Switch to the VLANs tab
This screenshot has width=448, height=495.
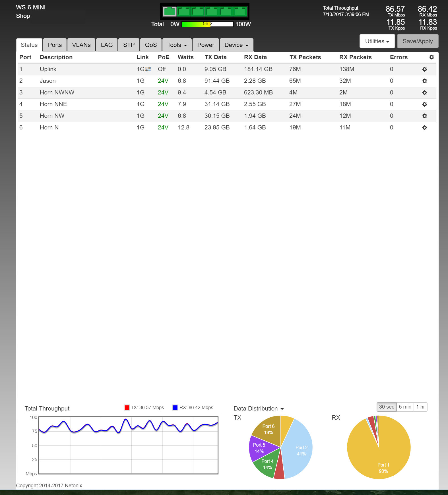tap(81, 45)
